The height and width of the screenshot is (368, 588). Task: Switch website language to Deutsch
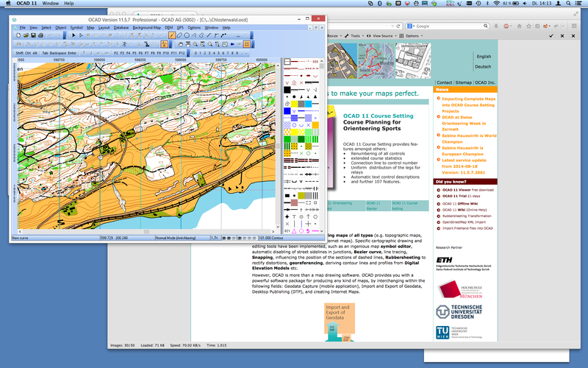pyautogui.click(x=483, y=66)
